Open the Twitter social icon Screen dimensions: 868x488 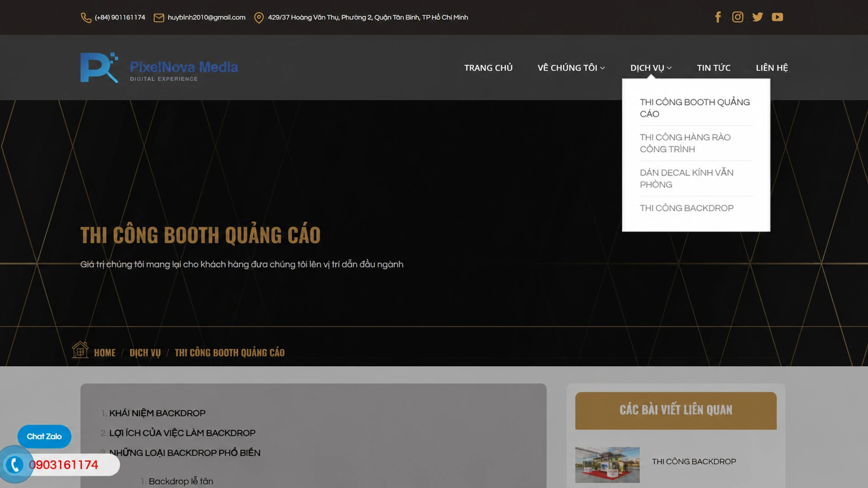(758, 17)
